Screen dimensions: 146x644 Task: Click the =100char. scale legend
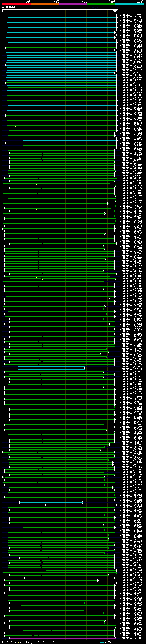point(108,642)
